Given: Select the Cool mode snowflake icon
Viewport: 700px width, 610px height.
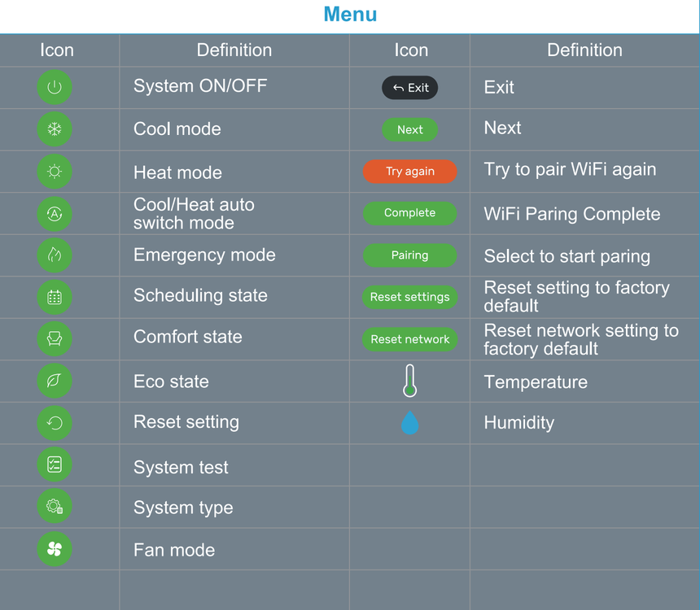Looking at the screenshot, I should [x=55, y=129].
